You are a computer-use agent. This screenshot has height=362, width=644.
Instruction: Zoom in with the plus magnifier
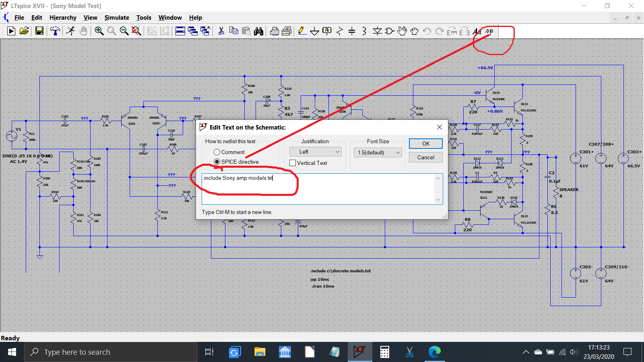coord(99,31)
